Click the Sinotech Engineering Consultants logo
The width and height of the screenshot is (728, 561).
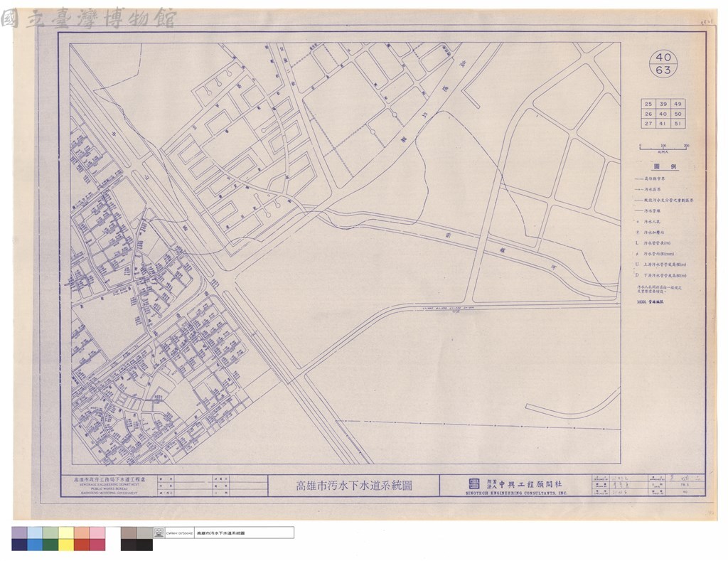point(474,483)
